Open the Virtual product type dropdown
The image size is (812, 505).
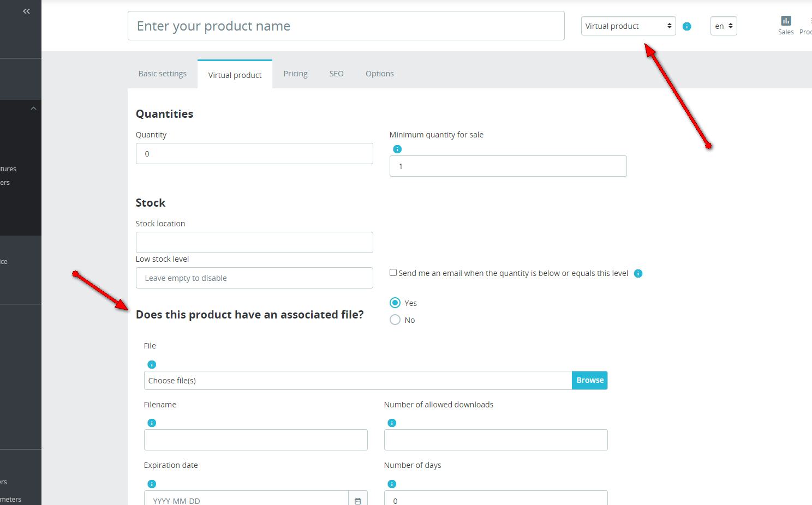[628, 26]
